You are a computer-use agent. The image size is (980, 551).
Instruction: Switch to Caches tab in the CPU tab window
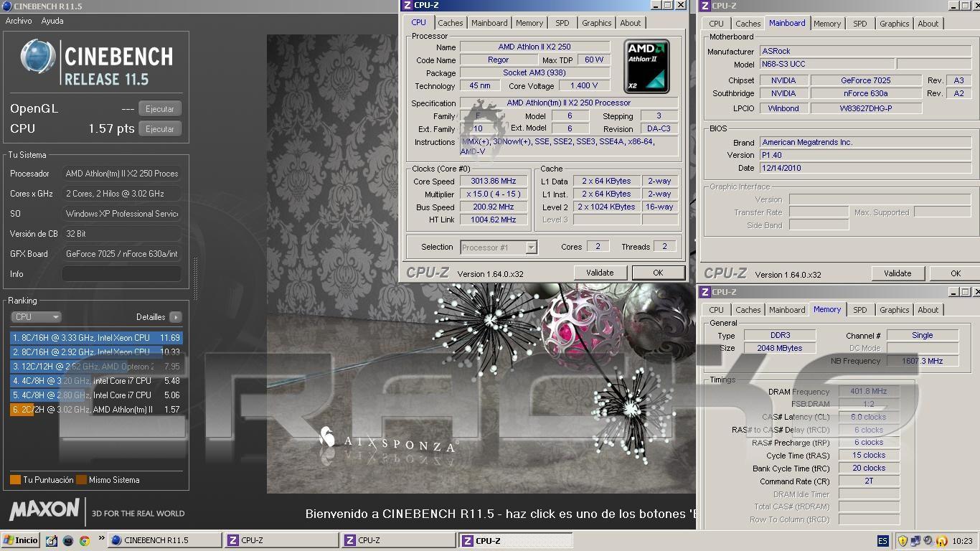(x=450, y=23)
